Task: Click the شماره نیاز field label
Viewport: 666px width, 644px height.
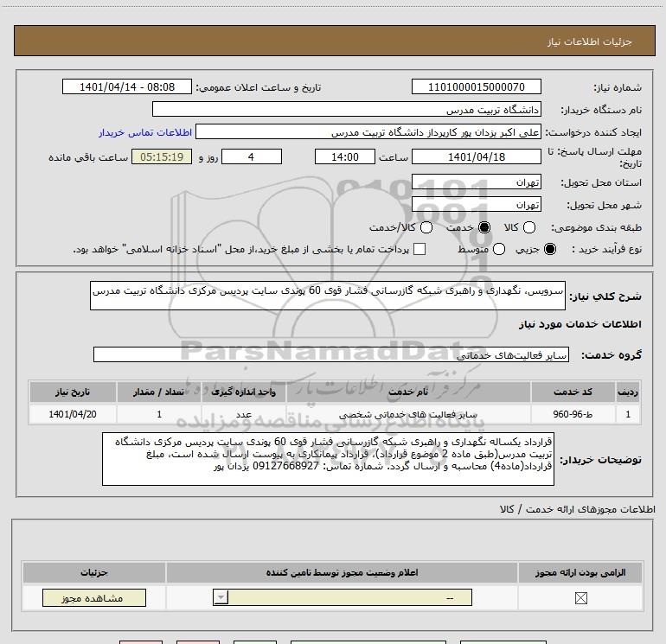Action: 618,87
